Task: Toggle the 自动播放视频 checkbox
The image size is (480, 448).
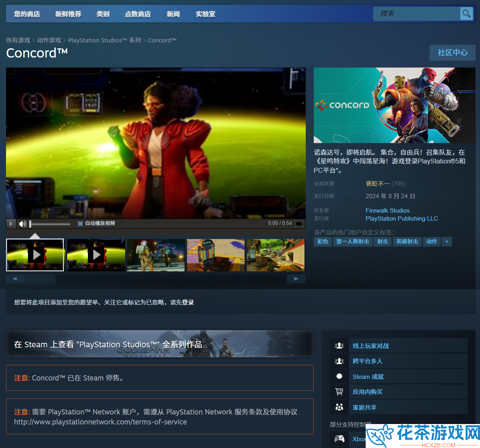Action: coord(80,223)
